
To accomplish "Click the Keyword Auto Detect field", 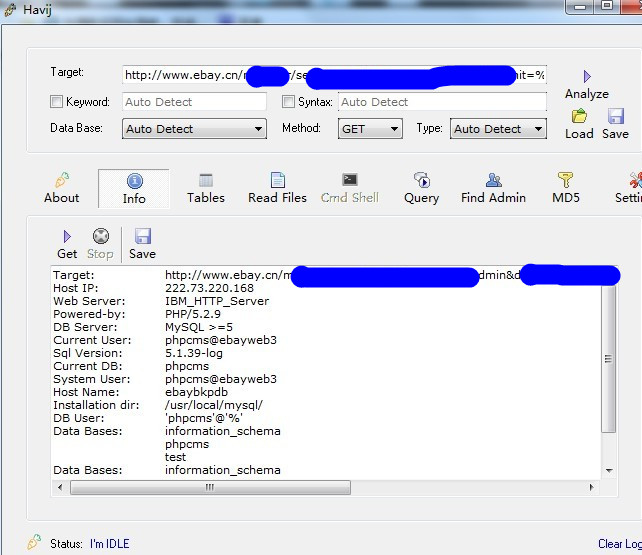I will click(x=194, y=102).
